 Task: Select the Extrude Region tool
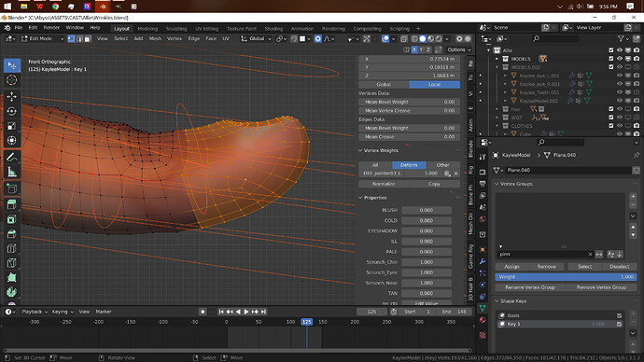[x=11, y=204]
